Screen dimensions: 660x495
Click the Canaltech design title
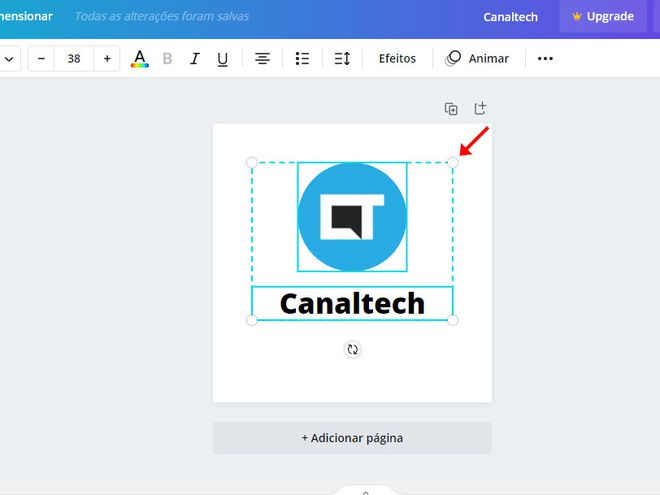point(510,17)
